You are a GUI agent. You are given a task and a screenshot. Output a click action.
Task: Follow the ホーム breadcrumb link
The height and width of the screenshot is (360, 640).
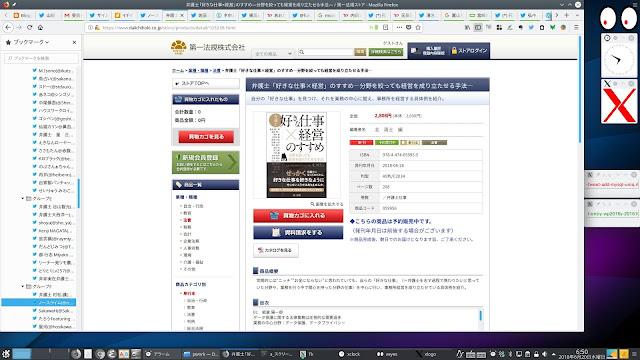point(178,71)
